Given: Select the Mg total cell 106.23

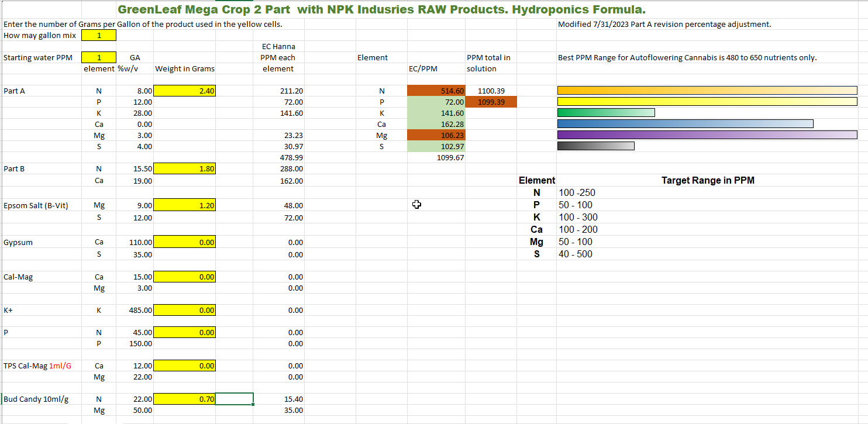Looking at the screenshot, I should [x=436, y=135].
